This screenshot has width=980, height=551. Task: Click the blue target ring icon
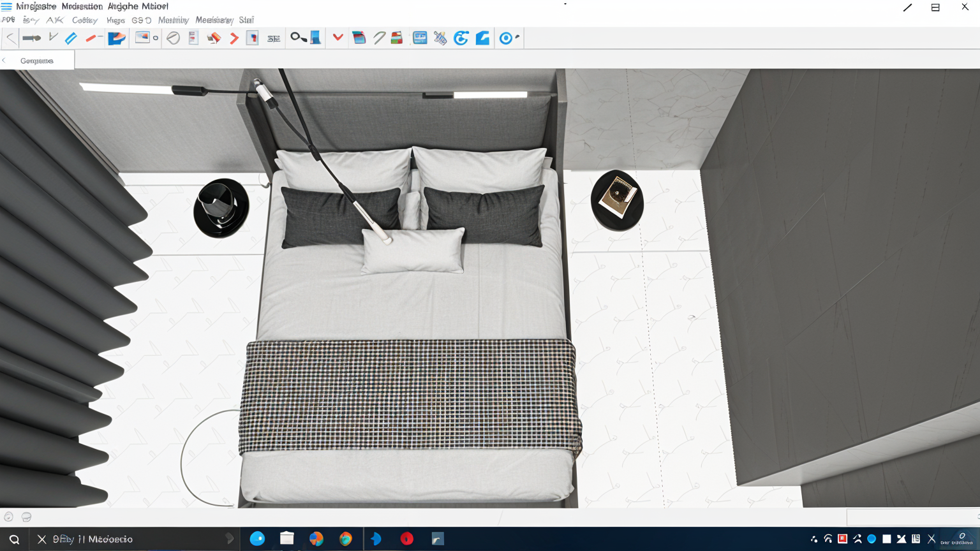(505, 38)
